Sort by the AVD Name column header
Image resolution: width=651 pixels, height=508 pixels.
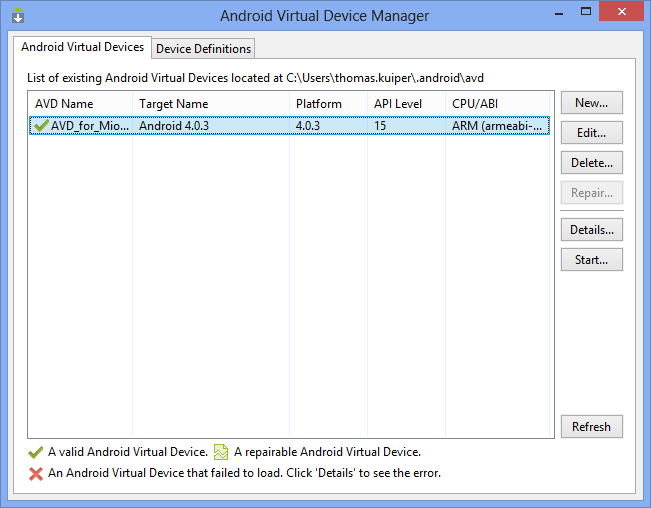coord(81,104)
